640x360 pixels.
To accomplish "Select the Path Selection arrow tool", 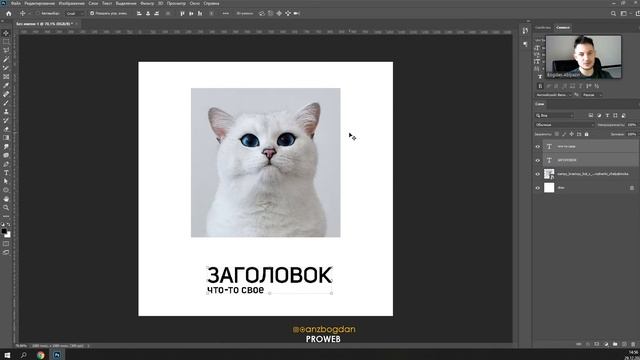I will (x=6, y=181).
